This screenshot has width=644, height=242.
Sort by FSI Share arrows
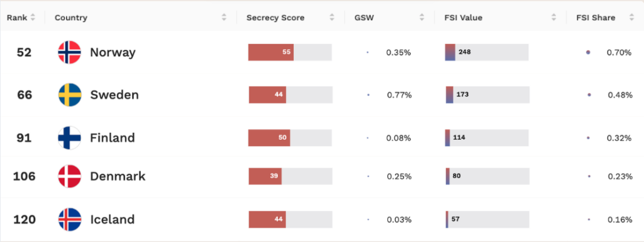[x=631, y=18]
